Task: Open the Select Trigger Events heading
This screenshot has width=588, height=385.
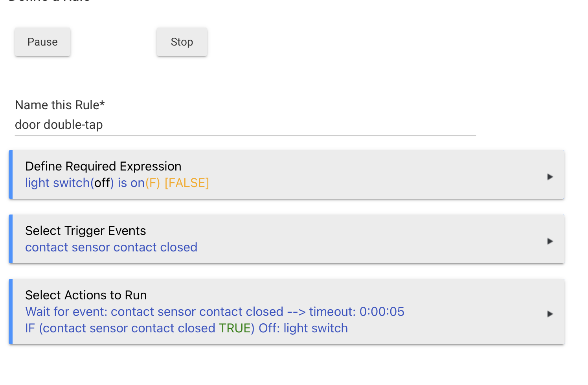Action: [x=86, y=231]
